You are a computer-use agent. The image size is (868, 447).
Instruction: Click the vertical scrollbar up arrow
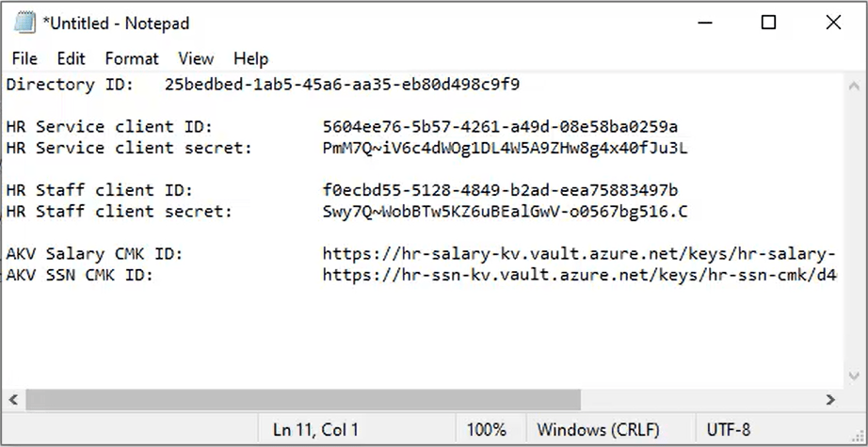tap(854, 87)
